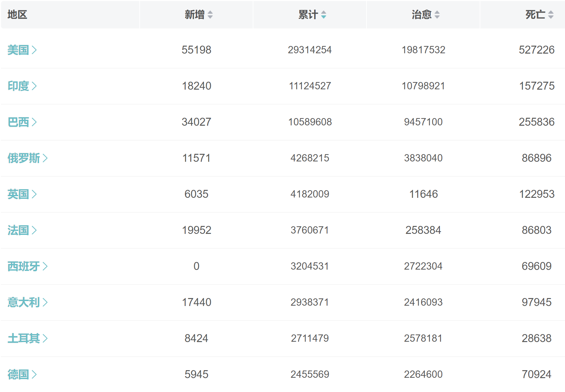Select 美国 cumulative count 29314254
Viewport: 565px width, 392px height.
click(310, 50)
